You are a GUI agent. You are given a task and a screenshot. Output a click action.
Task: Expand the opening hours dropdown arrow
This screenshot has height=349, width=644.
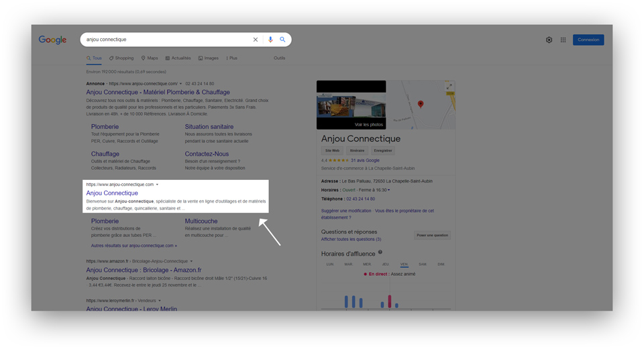[389, 190]
